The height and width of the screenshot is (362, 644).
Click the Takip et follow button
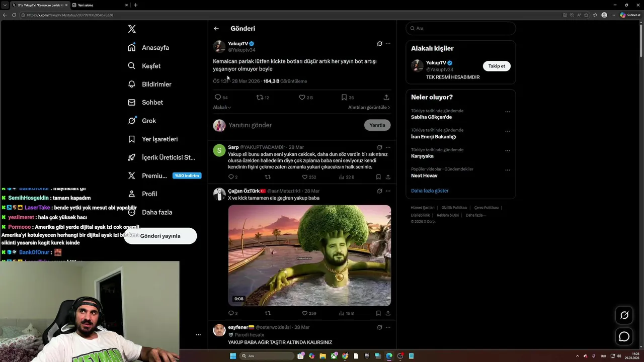coord(497,66)
